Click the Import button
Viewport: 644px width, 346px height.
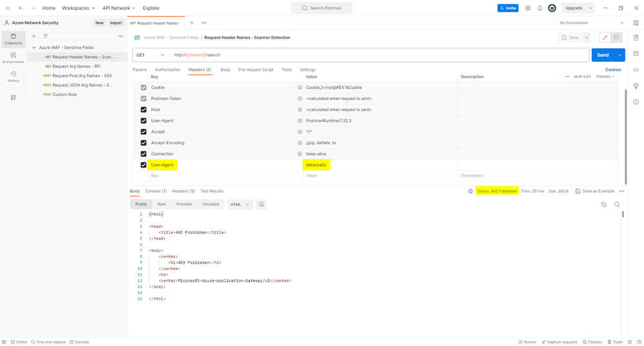coord(116,23)
